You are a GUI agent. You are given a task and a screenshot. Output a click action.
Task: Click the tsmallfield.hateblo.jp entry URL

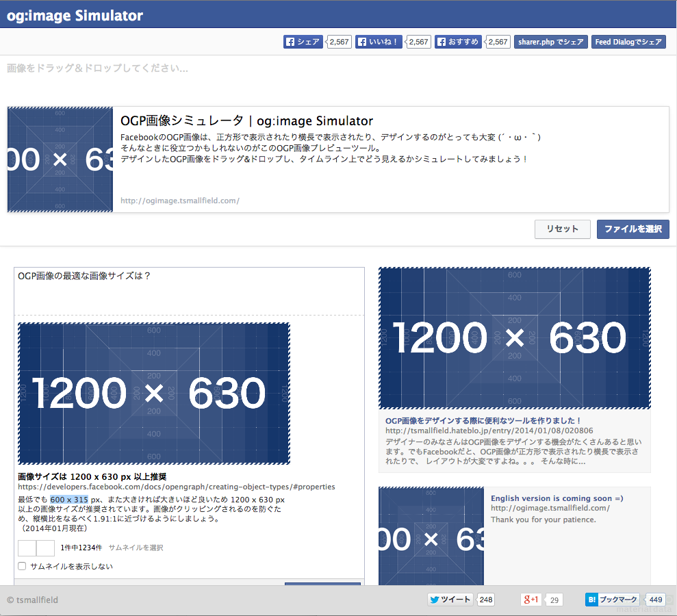tap(489, 431)
